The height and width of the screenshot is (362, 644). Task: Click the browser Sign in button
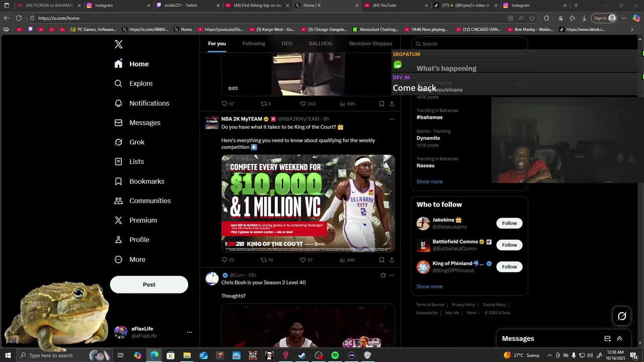[x=604, y=18]
